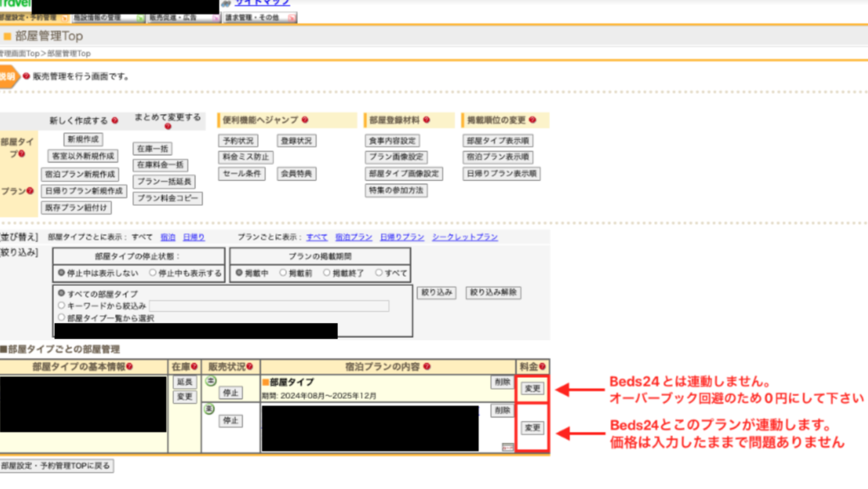Click help icon beside 便利機能へジャンプ

305,120
